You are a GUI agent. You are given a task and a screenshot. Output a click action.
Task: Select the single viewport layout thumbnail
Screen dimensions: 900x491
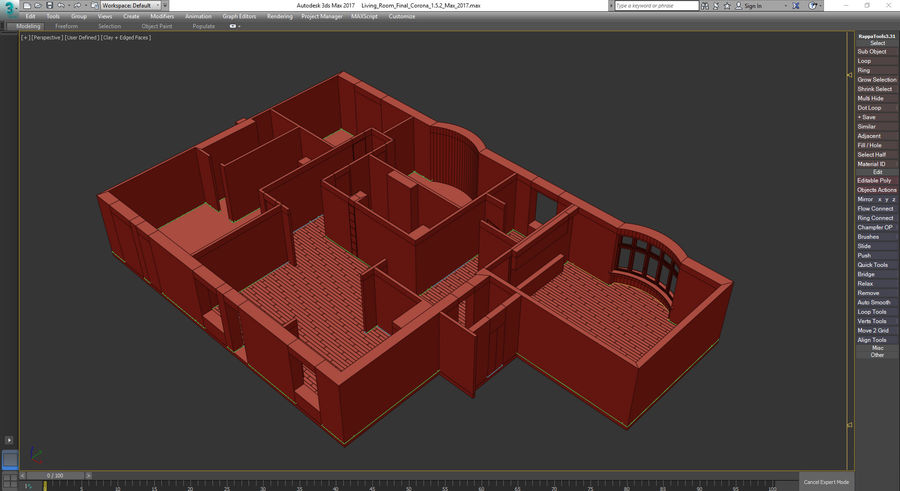[10, 459]
